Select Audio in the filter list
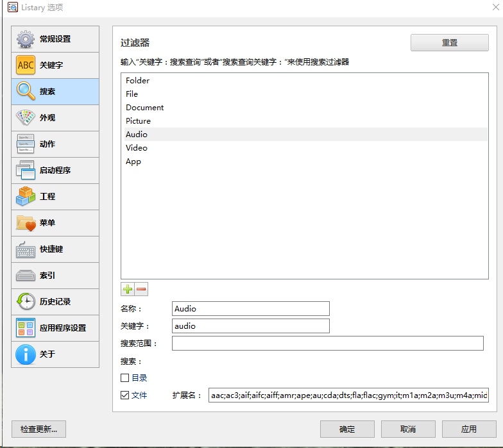The image size is (503, 448). (x=305, y=135)
